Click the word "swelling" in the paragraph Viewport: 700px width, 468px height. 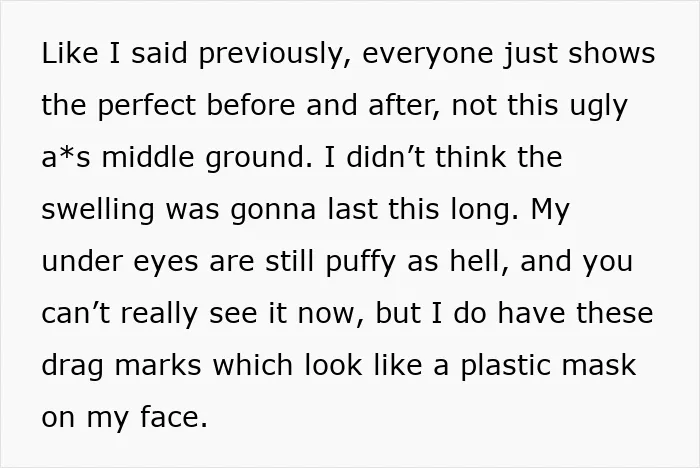[x=98, y=210]
